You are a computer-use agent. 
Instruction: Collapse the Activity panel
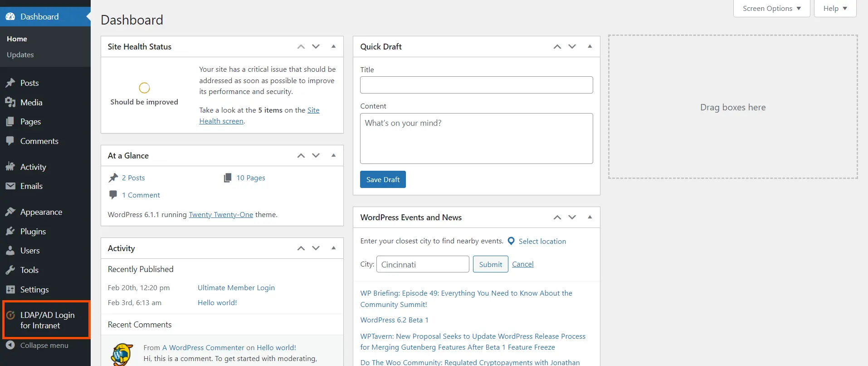coord(334,248)
